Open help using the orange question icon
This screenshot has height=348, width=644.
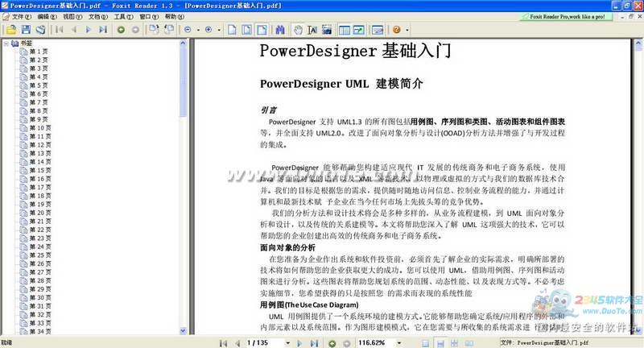point(396,30)
